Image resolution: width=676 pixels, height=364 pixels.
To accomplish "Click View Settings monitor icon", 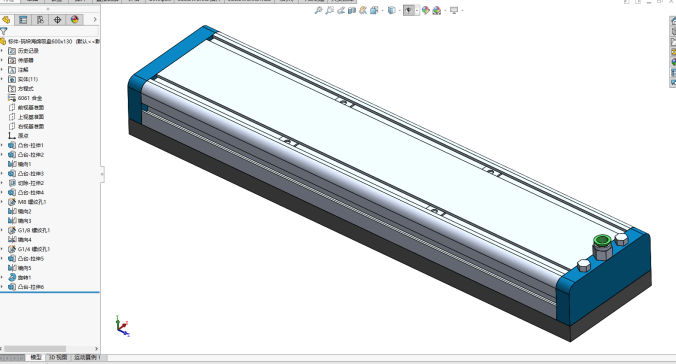I will click(x=454, y=10).
